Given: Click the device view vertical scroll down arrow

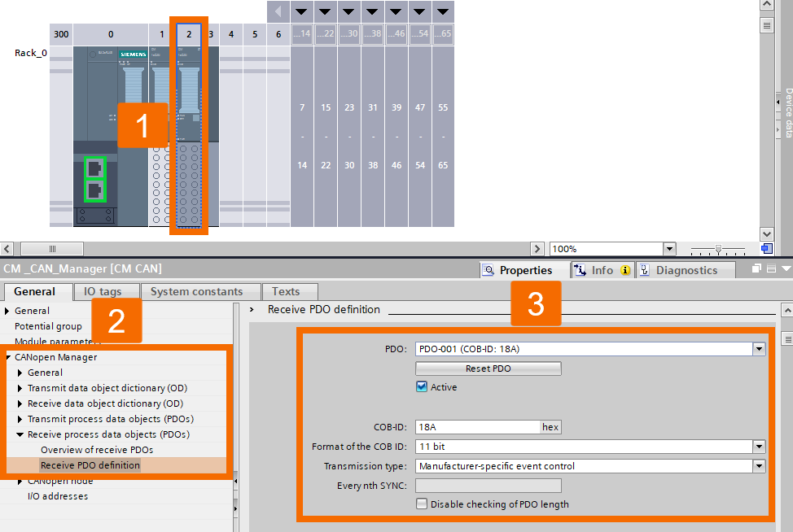Looking at the screenshot, I should coord(767,234).
